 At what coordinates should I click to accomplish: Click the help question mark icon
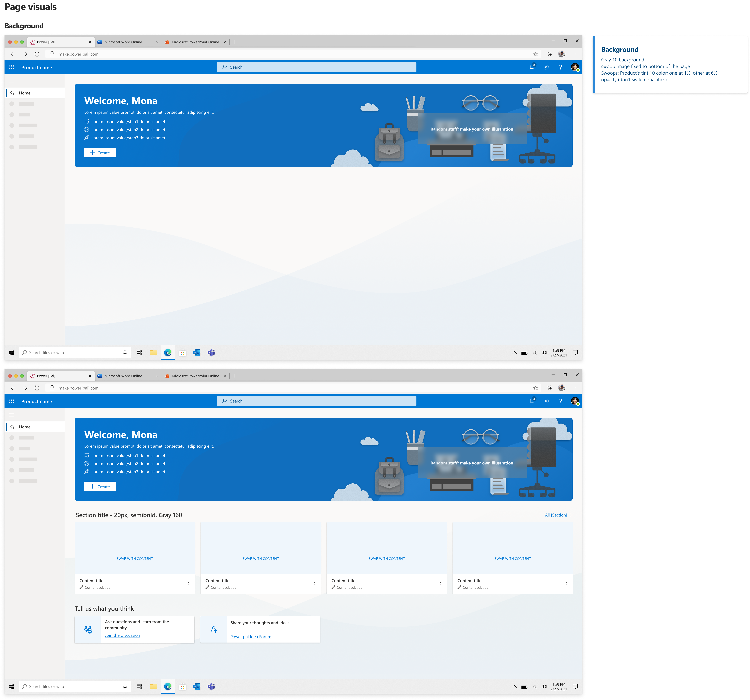pos(560,67)
